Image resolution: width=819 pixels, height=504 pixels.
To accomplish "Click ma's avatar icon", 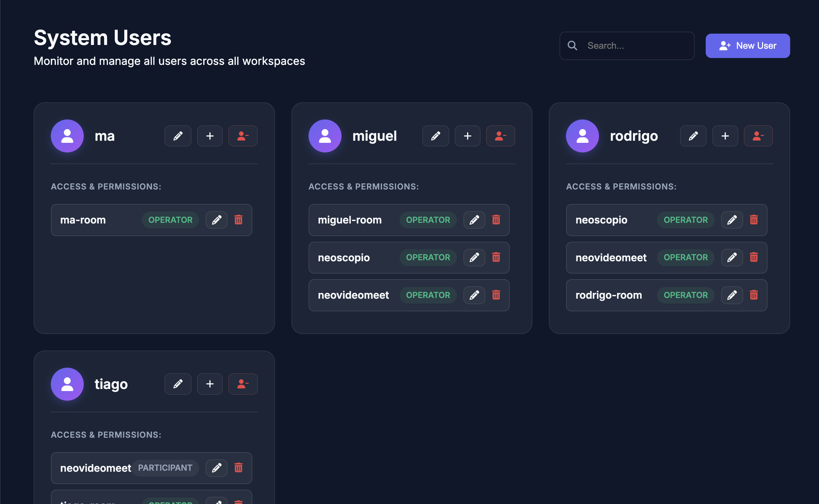I will click(67, 136).
